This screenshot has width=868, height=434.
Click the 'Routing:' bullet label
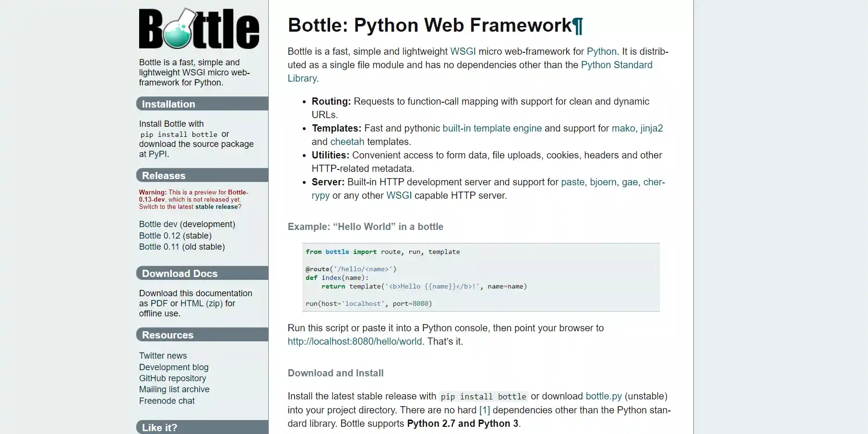pos(332,101)
